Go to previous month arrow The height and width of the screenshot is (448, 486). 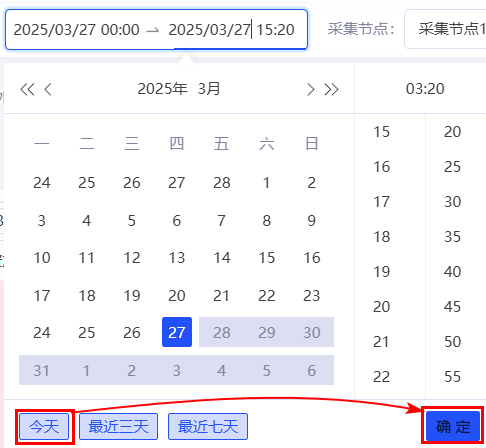(x=48, y=89)
